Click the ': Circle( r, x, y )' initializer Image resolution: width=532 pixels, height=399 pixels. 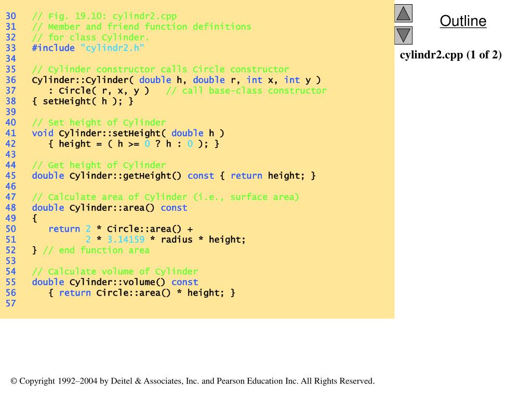point(99,90)
